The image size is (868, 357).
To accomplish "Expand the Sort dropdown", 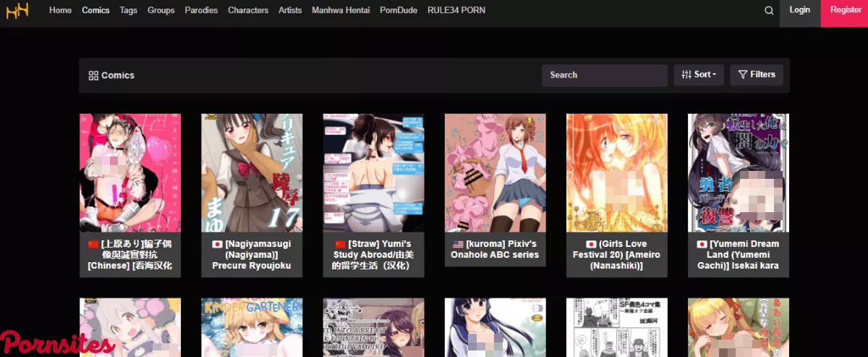I will pyautogui.click(x=699, y=75).
